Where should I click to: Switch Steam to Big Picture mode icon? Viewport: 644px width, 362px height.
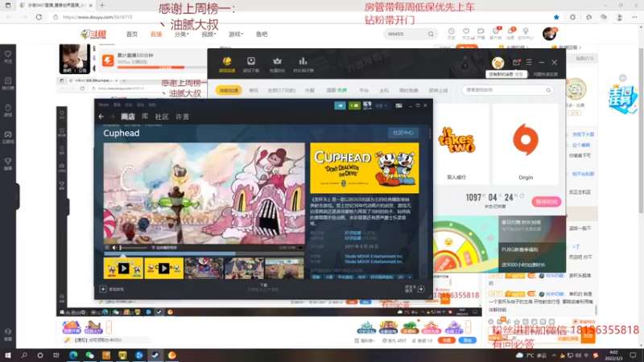point(398,105)
